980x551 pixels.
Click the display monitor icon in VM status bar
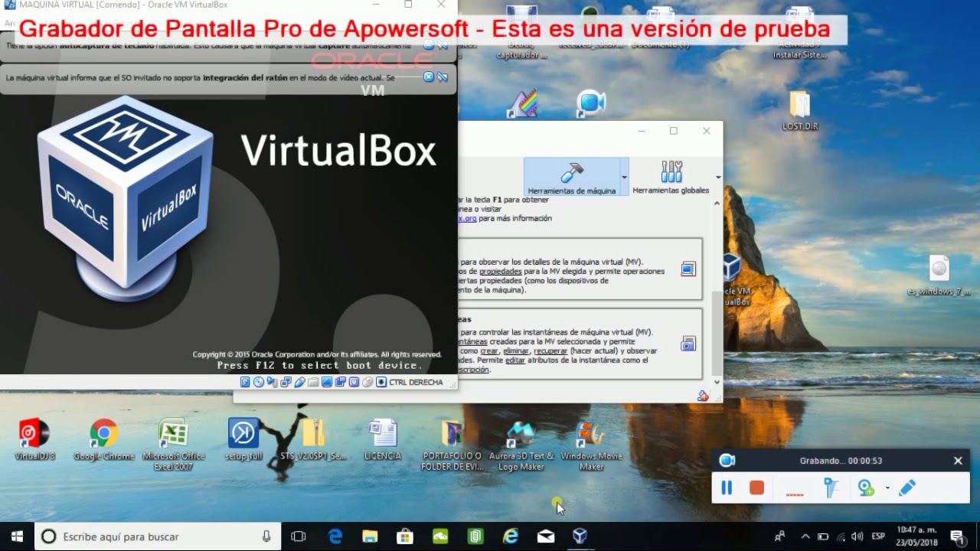pos(327,382)
